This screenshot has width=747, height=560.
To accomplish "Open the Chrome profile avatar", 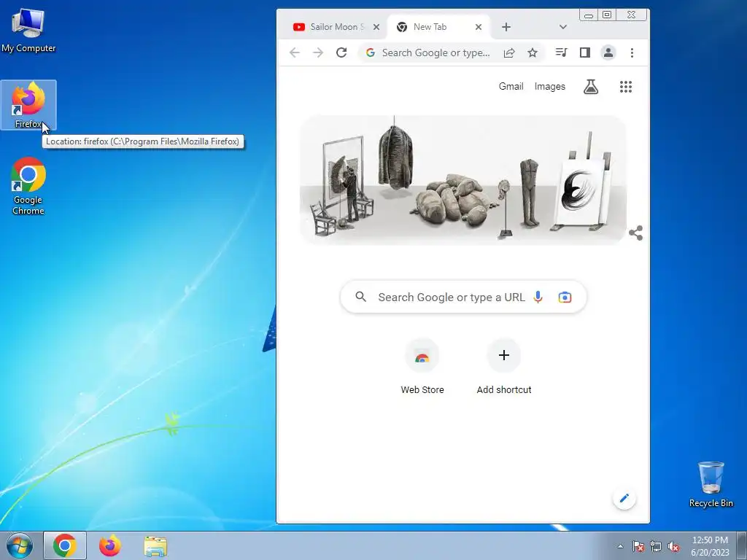I will (608, 52).
